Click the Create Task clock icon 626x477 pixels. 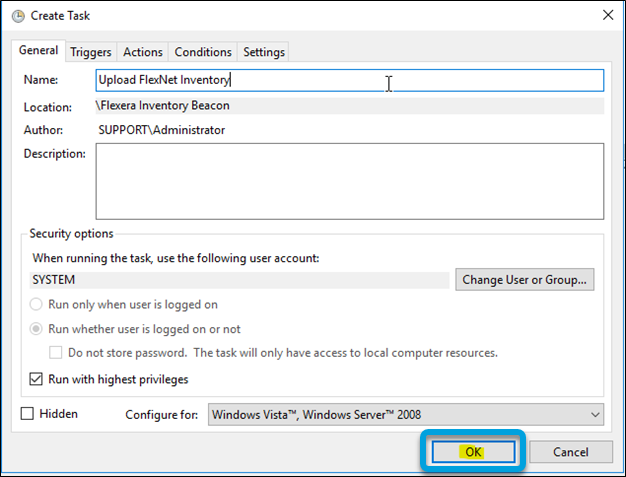point(18,16)
